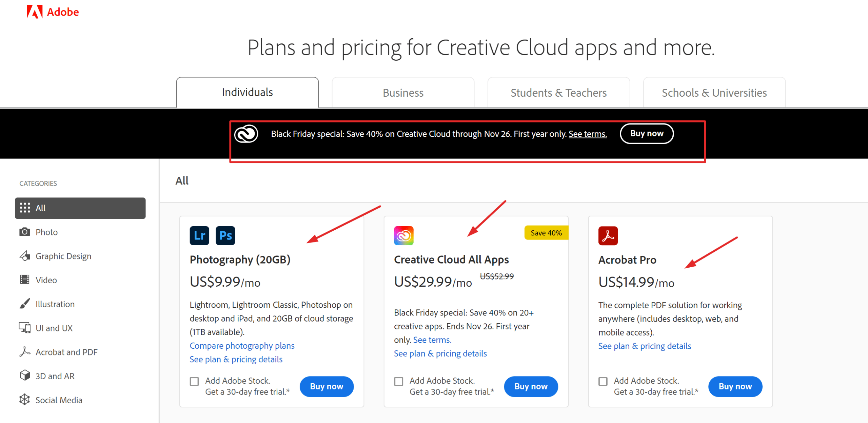Open the Students & Teachers tab

558,92
